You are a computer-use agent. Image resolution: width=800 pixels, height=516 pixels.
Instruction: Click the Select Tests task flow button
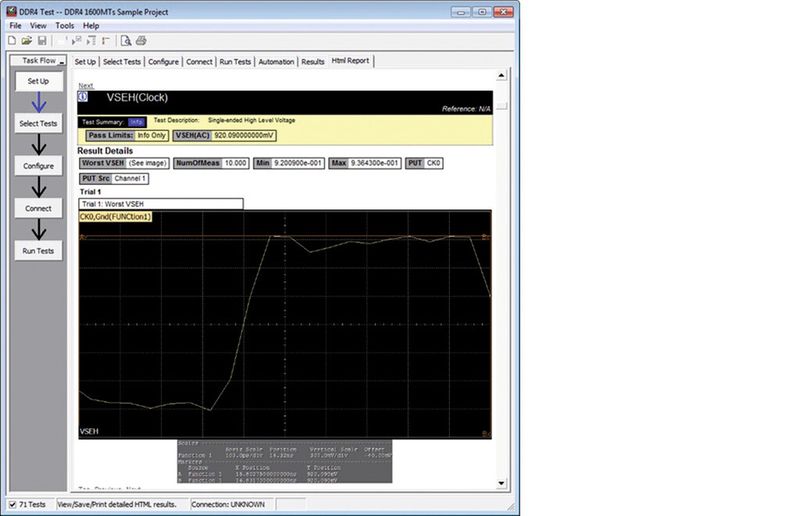[x=38, y=124]
